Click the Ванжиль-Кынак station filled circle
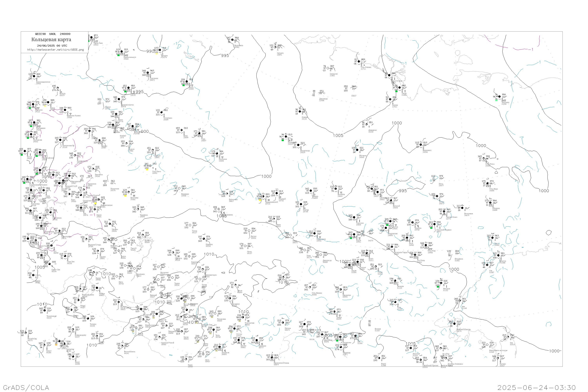Image resolution: width=588 pixels, height=392 pixels. click(65, 110)
